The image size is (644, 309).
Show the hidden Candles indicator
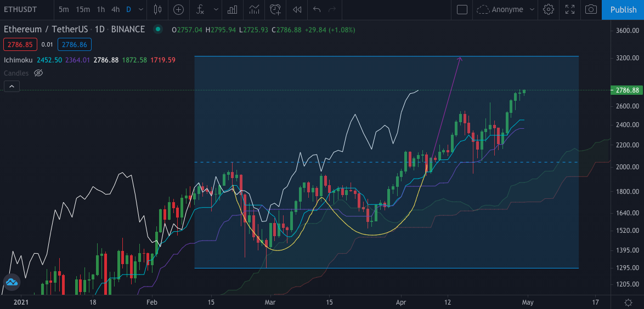(x=38, y=73)
